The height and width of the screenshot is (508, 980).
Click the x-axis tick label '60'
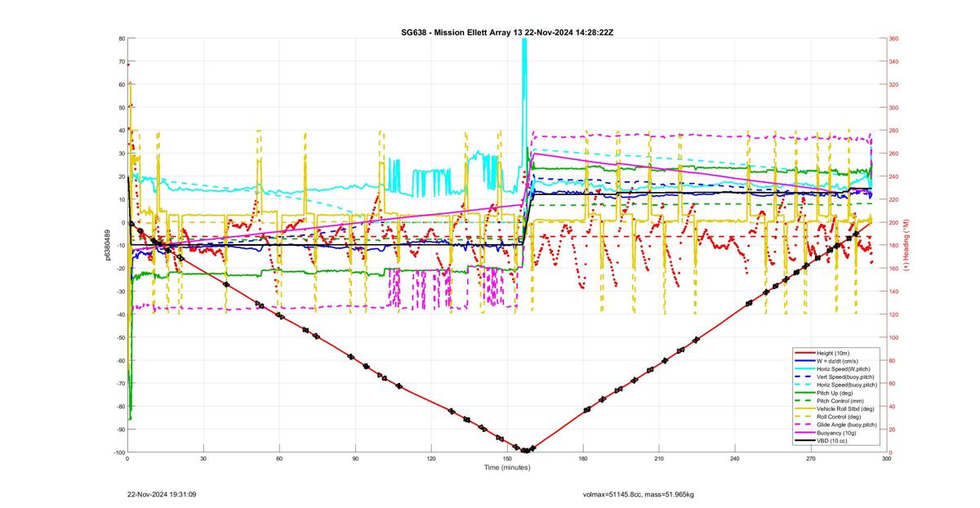click(279, 459)
